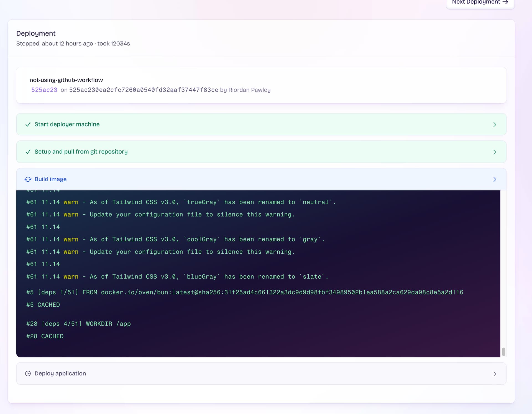Open the Deploy application step label
532x414 pixels.
pyautogui.click(x=60, y=373)
